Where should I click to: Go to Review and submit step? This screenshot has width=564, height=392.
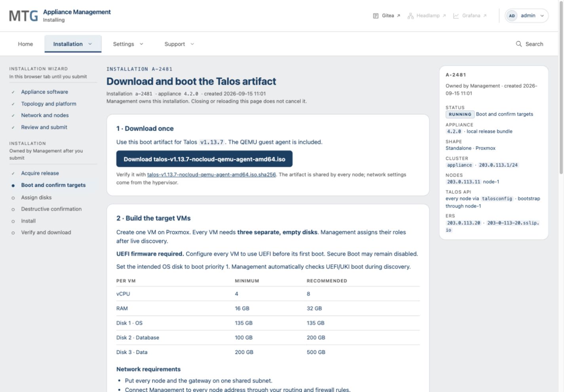[44, 127]
